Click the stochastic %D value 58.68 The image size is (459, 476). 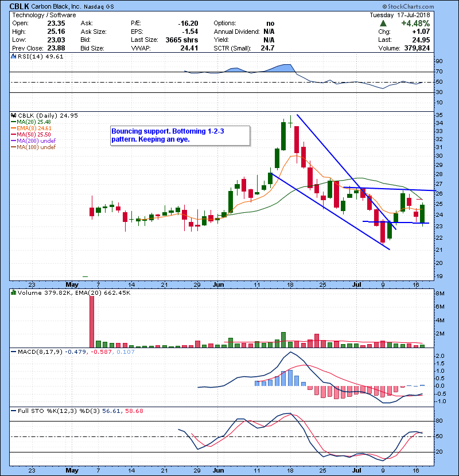[134, 411]
